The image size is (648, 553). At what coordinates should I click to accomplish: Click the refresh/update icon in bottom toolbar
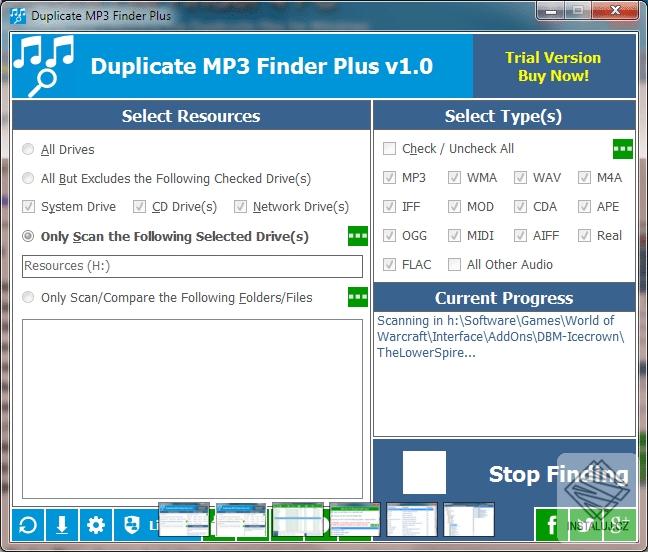pyautogui.click(x=28, y=525)
